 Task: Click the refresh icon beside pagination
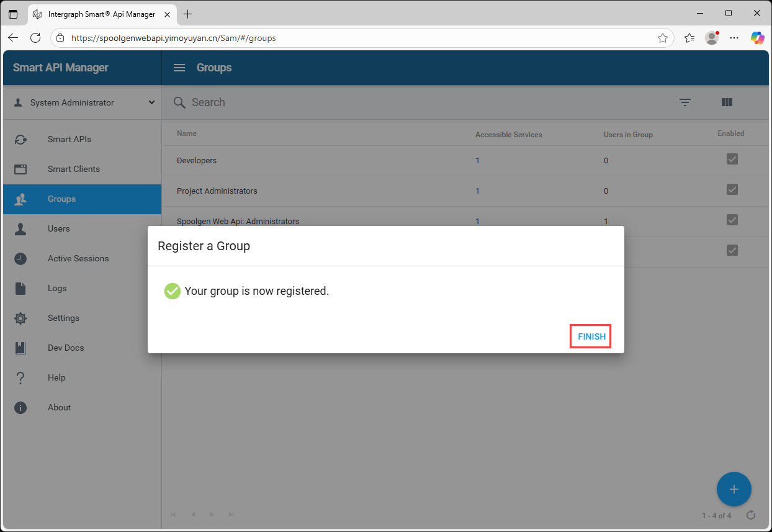coord(751,515)
